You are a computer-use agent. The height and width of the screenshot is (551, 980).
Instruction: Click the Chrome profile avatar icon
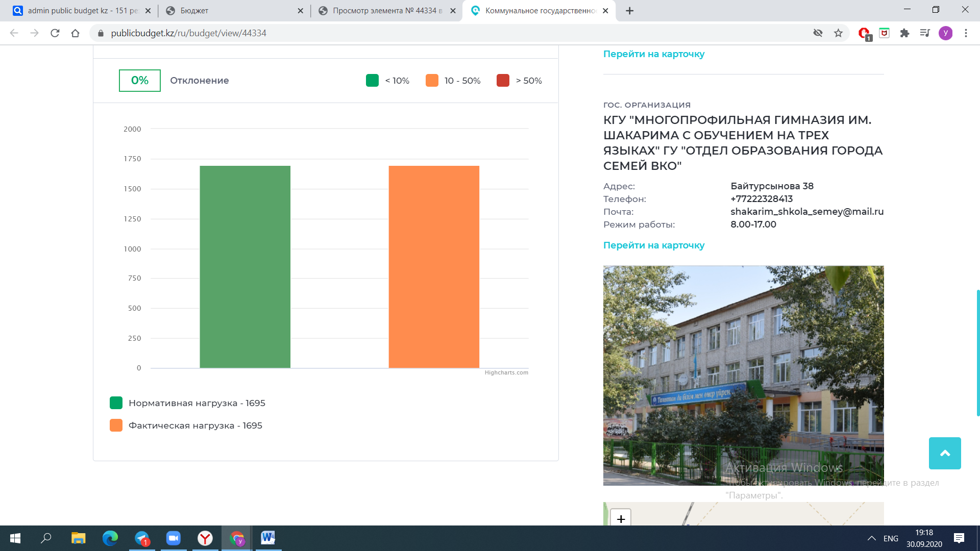click(x=945, y=33)
